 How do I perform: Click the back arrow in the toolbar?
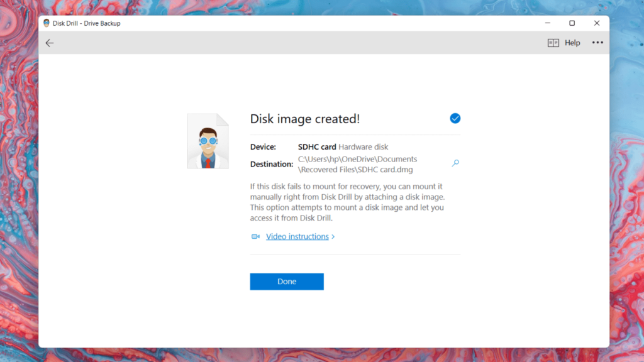pos(50,43)
